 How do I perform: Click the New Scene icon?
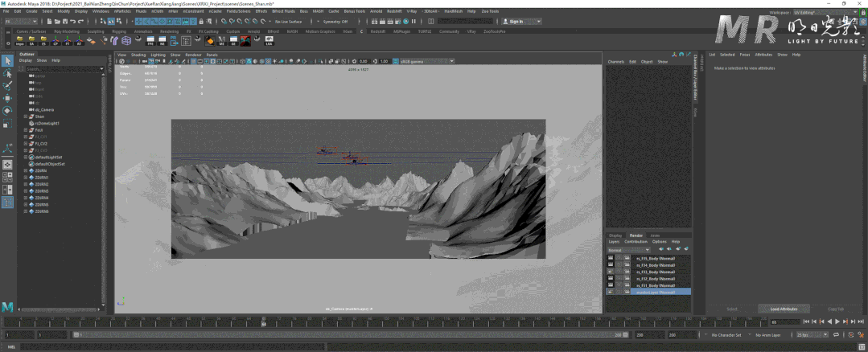[x=49, y=22]
